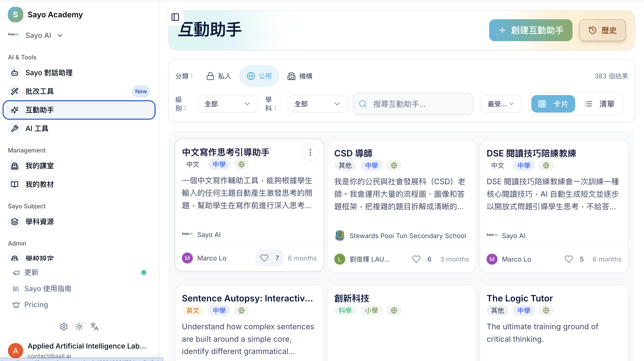Viewport: 644px width, 361px height.
Task: Click the globe badge on The Logic Tutor card
Action: pos(546,310)
